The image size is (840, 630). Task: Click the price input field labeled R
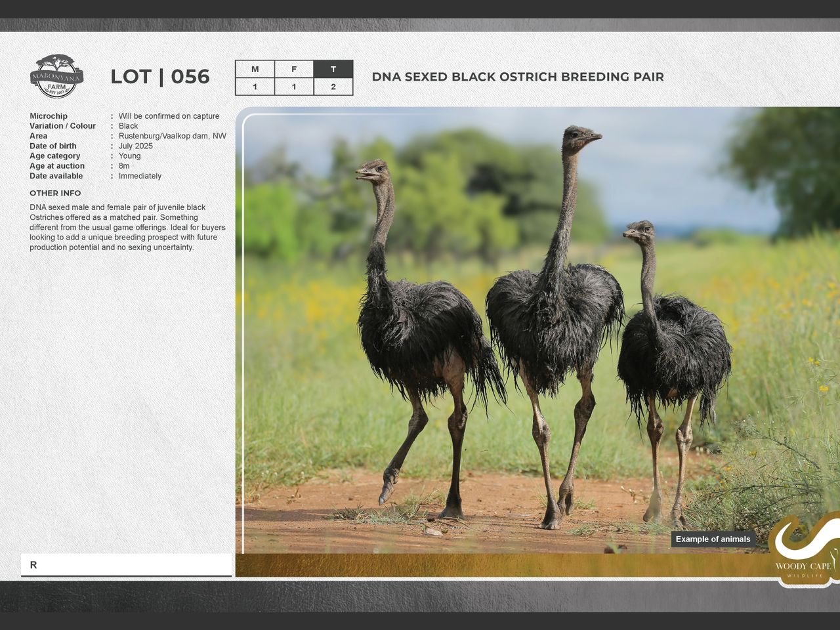pos(126,564)
